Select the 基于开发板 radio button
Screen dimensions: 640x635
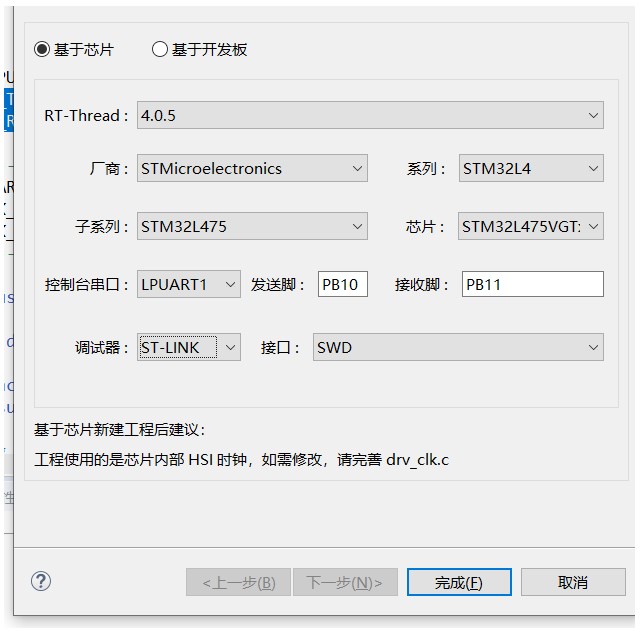click(x=160, y=49)
